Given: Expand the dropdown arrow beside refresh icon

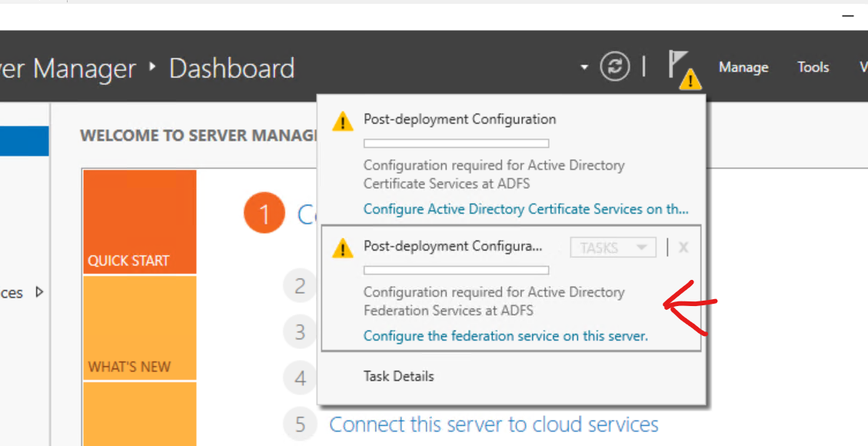Looking at the screenshot, I should coord(584,68).
